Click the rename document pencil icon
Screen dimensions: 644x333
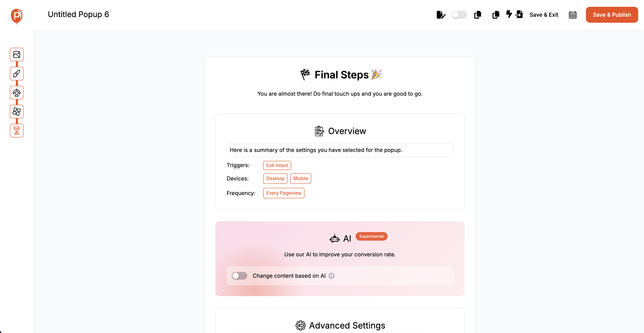click(441, 15)
